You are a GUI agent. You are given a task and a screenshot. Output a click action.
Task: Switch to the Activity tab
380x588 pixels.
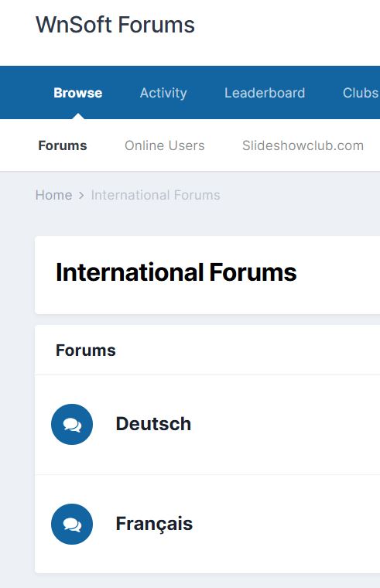click(x=163, y=93)
